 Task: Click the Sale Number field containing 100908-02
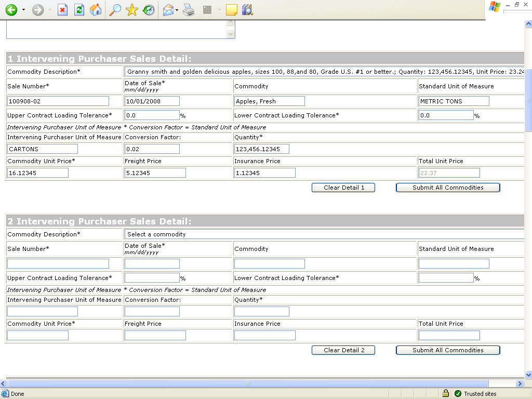pos(58,101)
